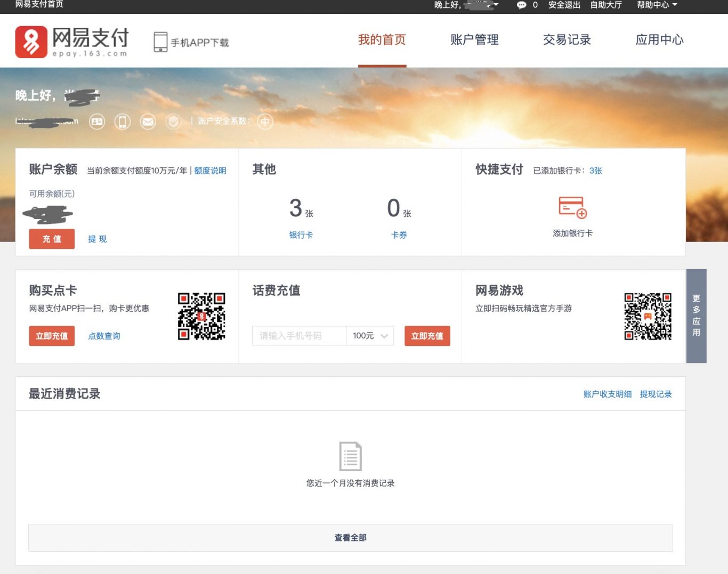Open the 我的首页 tab
This screenshot has height=574, width=728.
click(382, 40)
